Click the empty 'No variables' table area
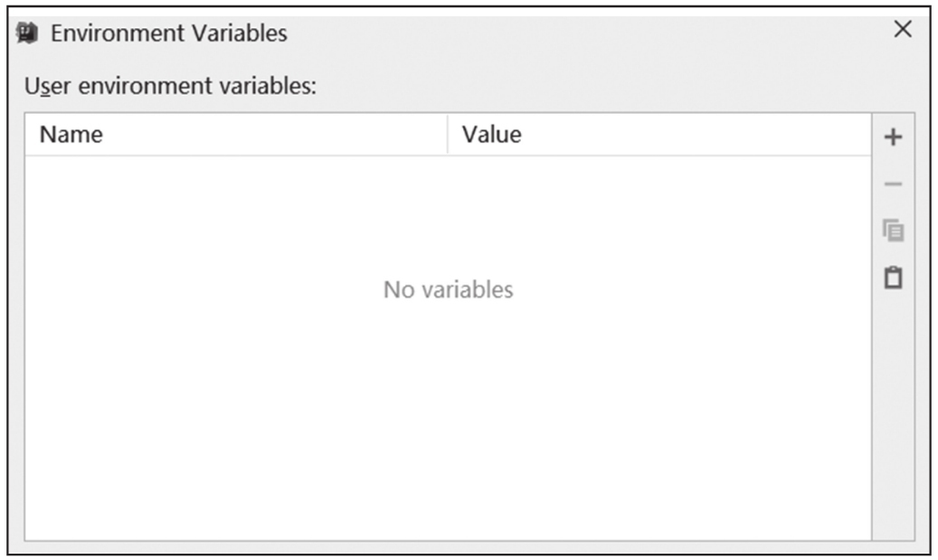Image resolution: width=938 pixels, height=560 pixels. pos(448,348)
